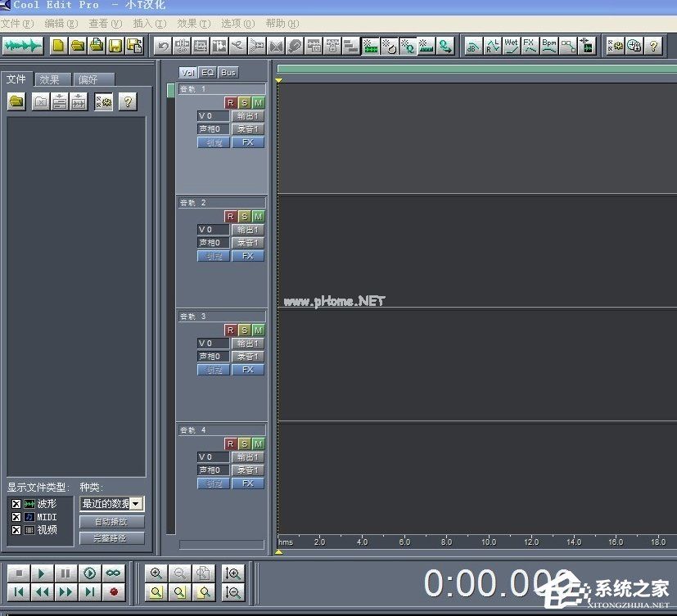Mute track 1 with M button
677x616 pixels.
click(258, 103)
